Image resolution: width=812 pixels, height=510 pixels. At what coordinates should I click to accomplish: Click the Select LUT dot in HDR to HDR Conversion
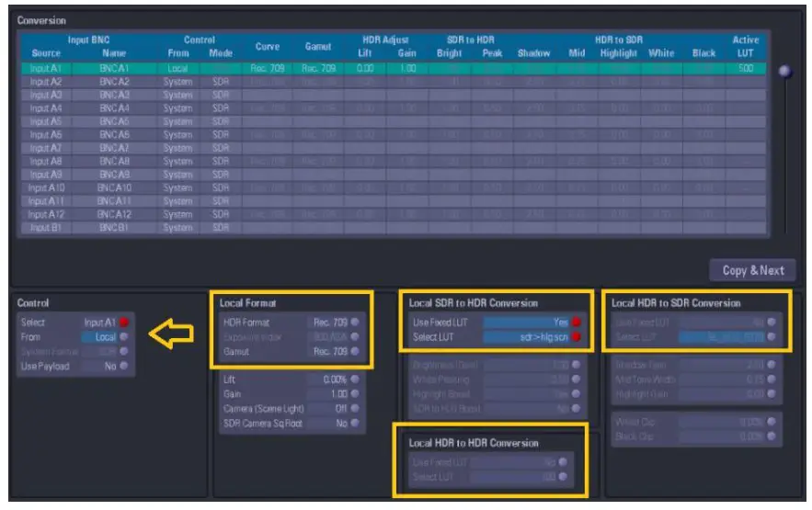pos(563,476)
